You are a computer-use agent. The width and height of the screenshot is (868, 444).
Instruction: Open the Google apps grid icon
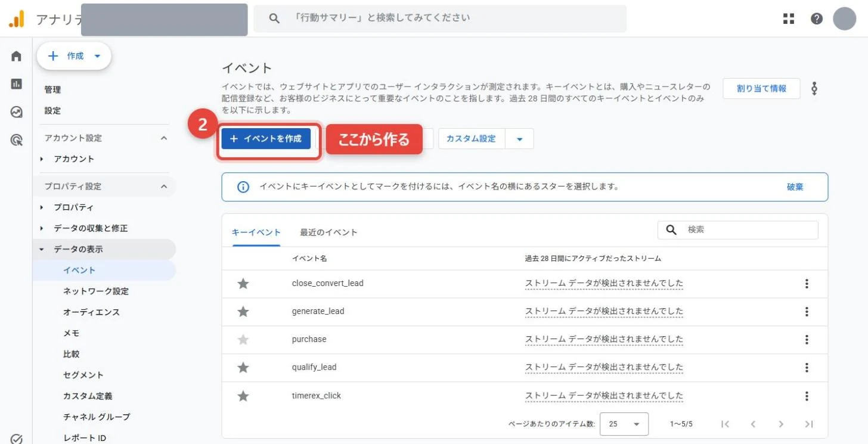tap(789, 18)
